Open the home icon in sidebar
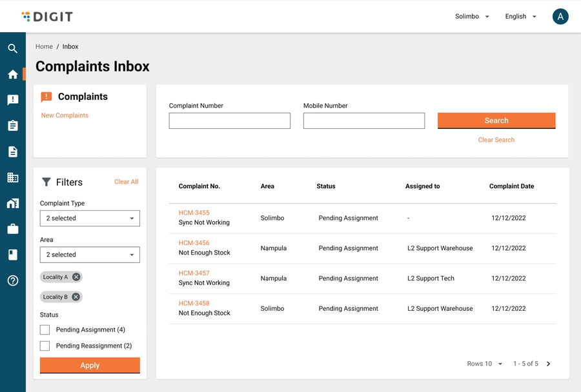 click(12, 74)
